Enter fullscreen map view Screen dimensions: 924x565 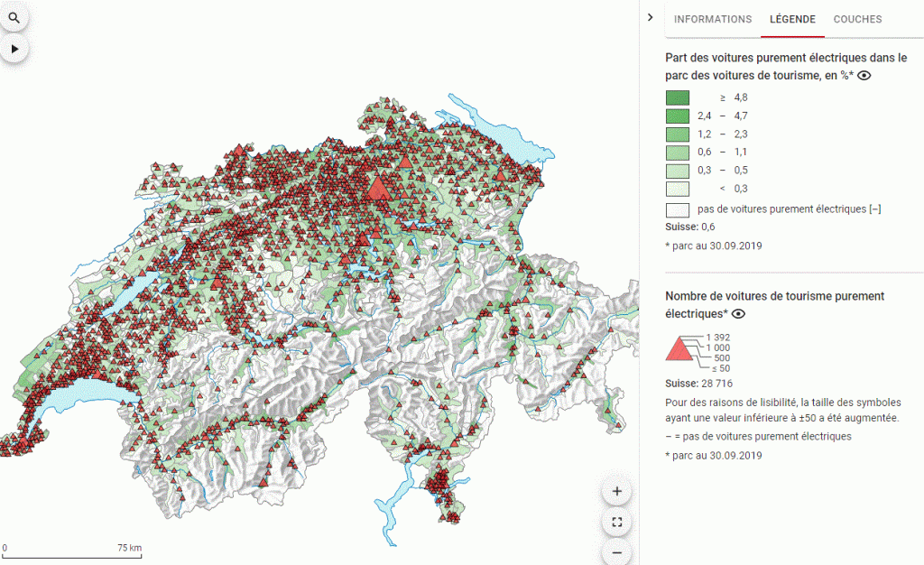tap(617, 522)
